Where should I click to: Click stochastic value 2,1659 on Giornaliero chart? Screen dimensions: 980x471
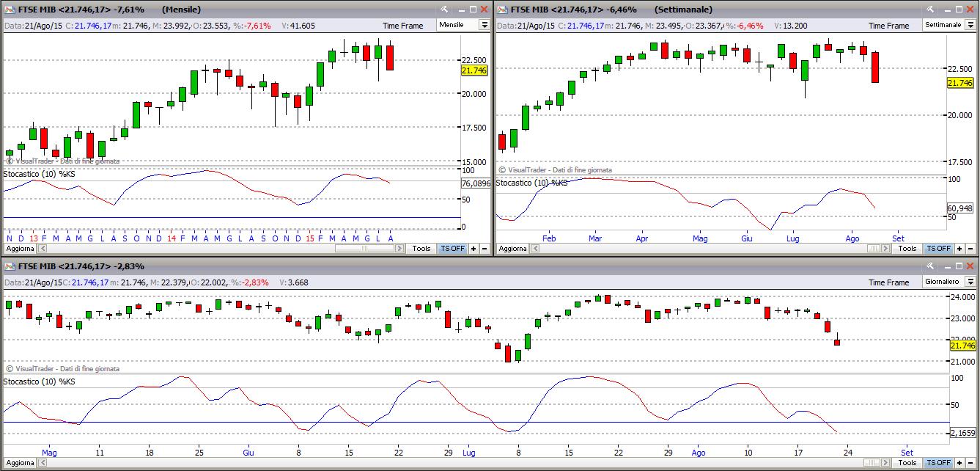coord(963,433)
